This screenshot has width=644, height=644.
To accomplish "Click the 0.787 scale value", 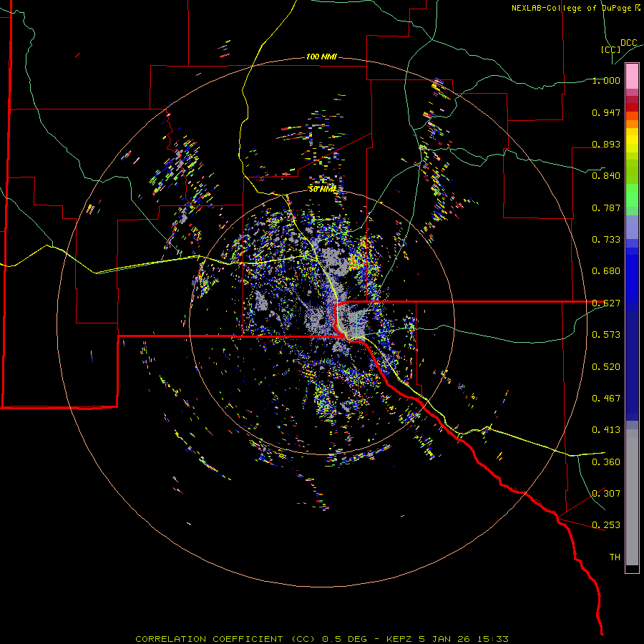I will (606, 208).
